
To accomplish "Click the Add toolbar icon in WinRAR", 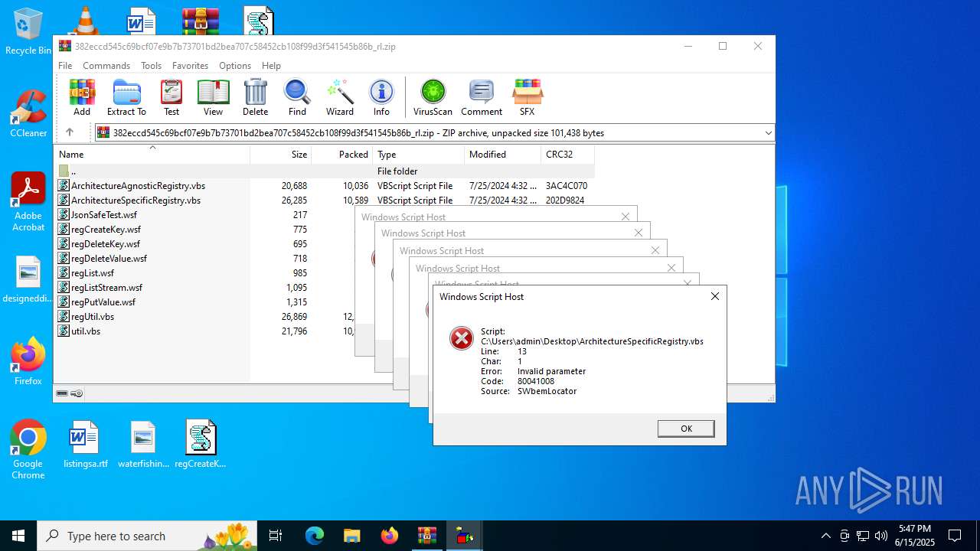I will [82, 97].
